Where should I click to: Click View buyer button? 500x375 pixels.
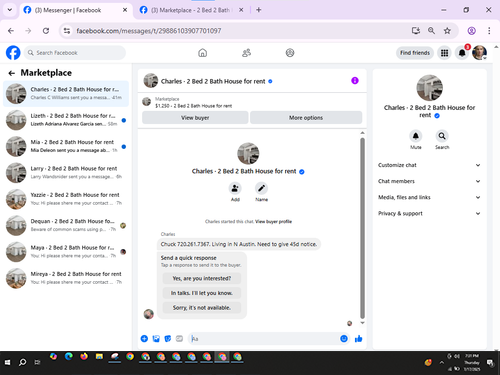[195, 118]
